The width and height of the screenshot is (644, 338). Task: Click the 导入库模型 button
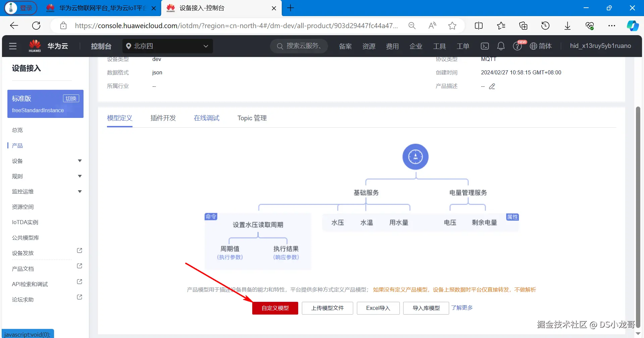pos(426,308)
